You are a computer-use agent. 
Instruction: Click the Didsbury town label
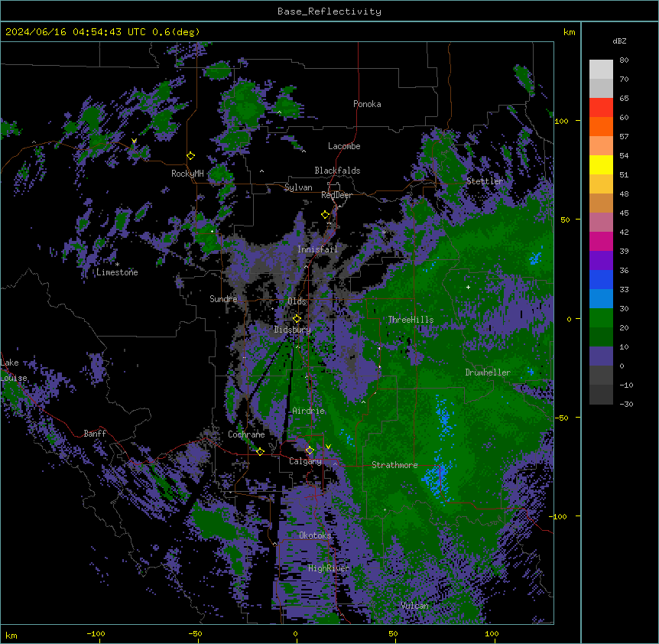click(293, 330)
